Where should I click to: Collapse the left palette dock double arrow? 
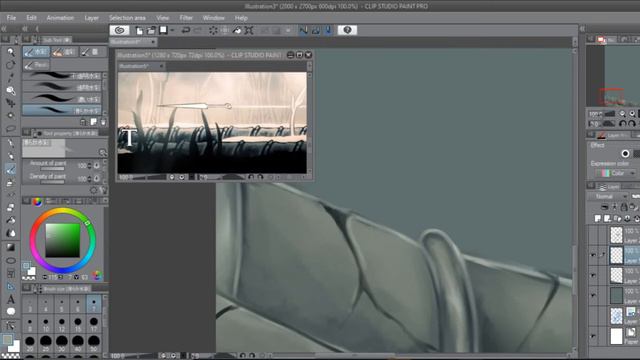4,29
